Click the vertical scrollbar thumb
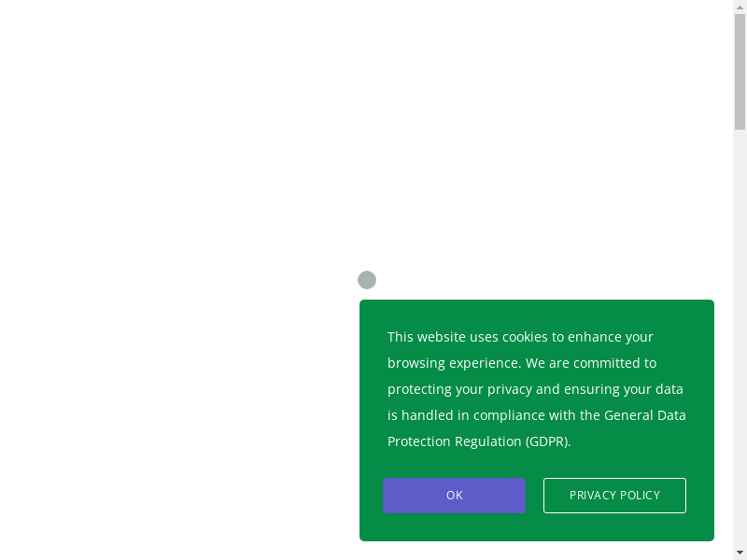The image size is (747, 560). [x=740, y=71]
